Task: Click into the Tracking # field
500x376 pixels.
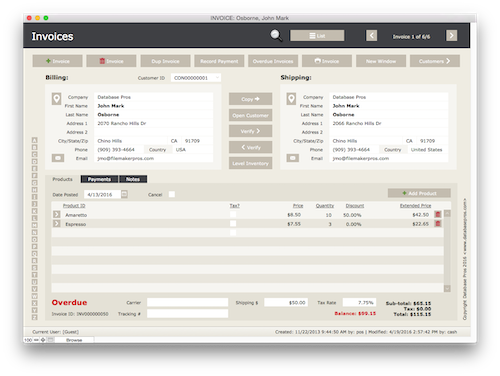Action: (187, 313)
